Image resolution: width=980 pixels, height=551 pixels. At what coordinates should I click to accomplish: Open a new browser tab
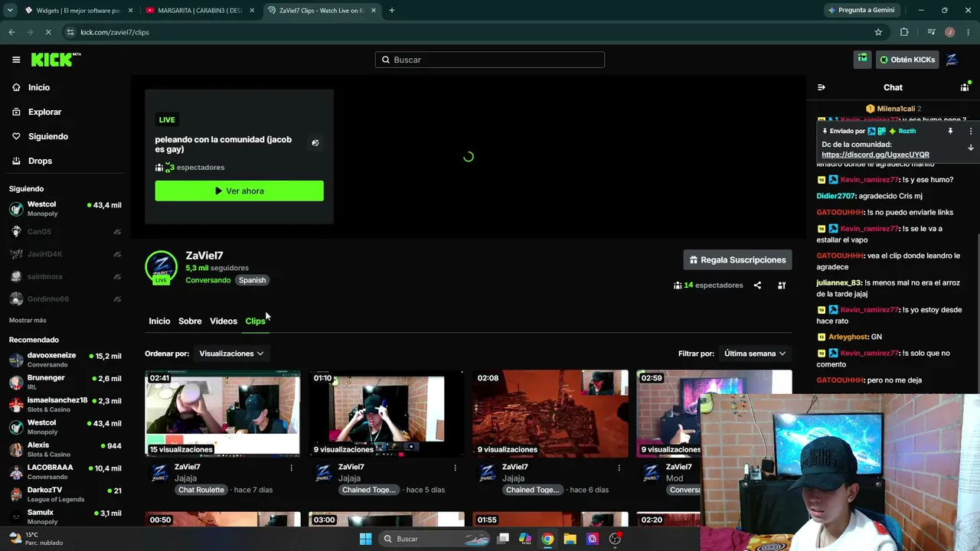click(391, 10)
